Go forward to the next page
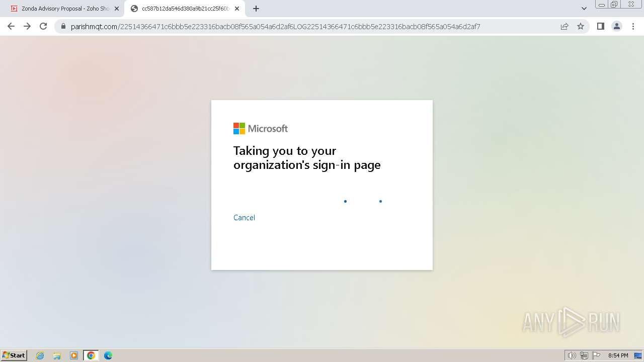644x362 pixels. click(x=27, y=26)
